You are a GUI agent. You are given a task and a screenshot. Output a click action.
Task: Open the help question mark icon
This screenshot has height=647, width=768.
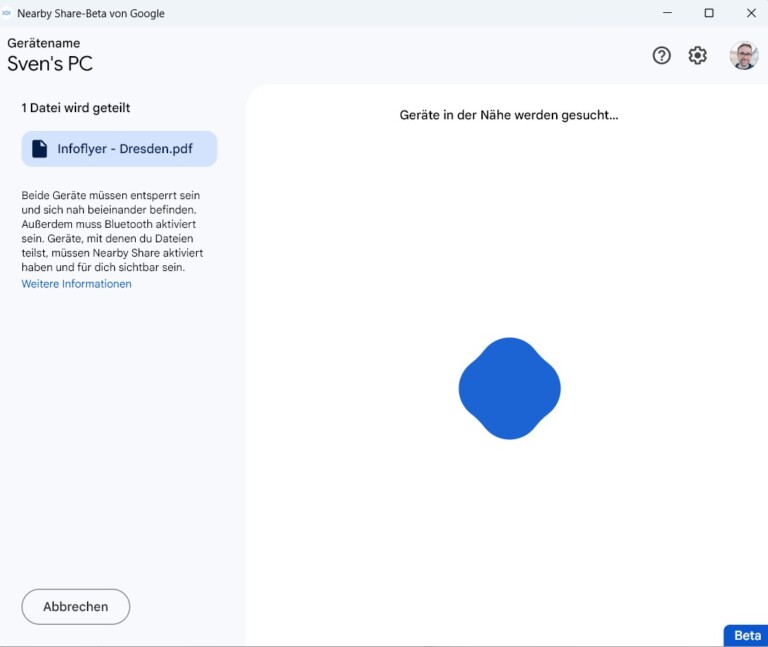pyautogui.click(x=661, y=55)
